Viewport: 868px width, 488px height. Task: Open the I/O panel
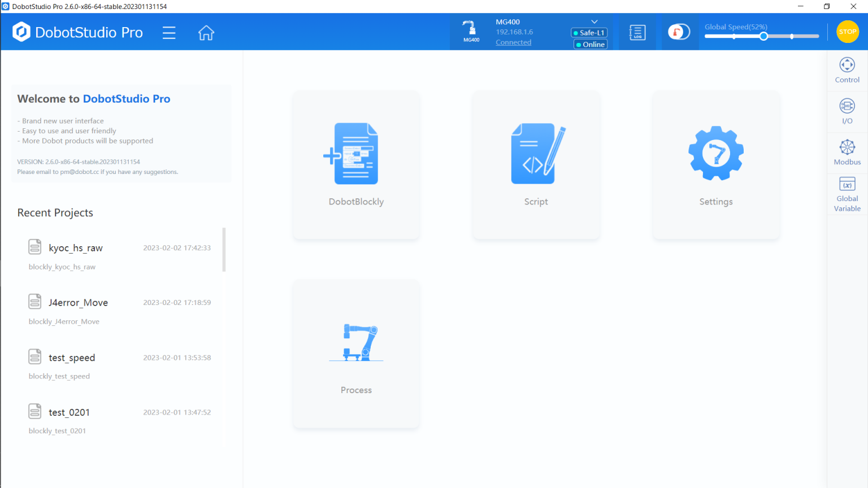tap(847, 111)
